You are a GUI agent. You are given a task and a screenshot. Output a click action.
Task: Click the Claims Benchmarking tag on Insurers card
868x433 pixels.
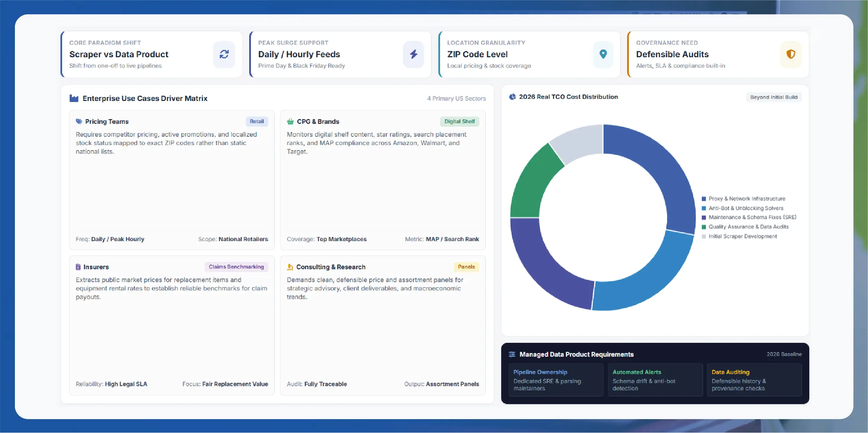236,267
